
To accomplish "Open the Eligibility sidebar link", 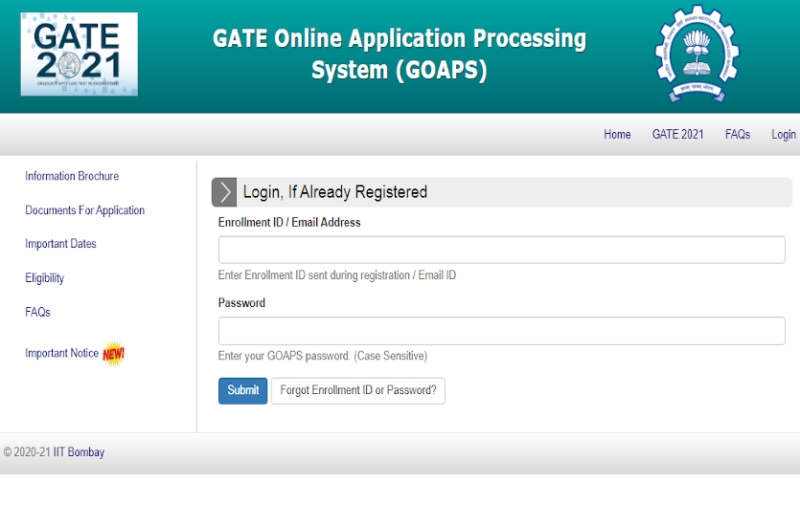I will click(45, 278).
